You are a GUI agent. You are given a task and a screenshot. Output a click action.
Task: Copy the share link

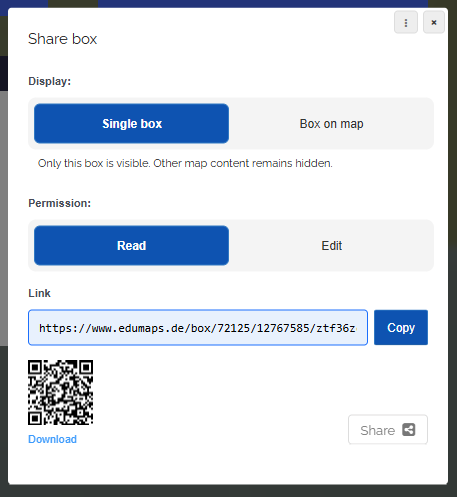[x=401, y=328]
